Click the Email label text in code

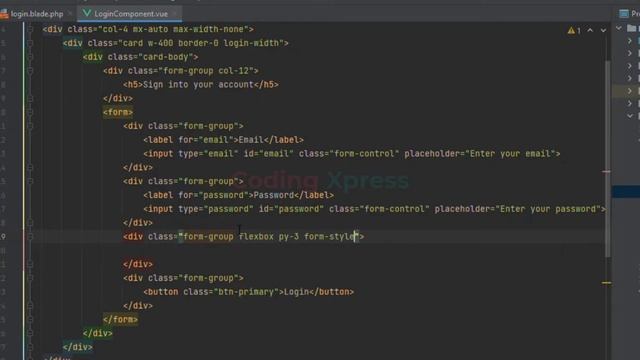coord(251,140)
